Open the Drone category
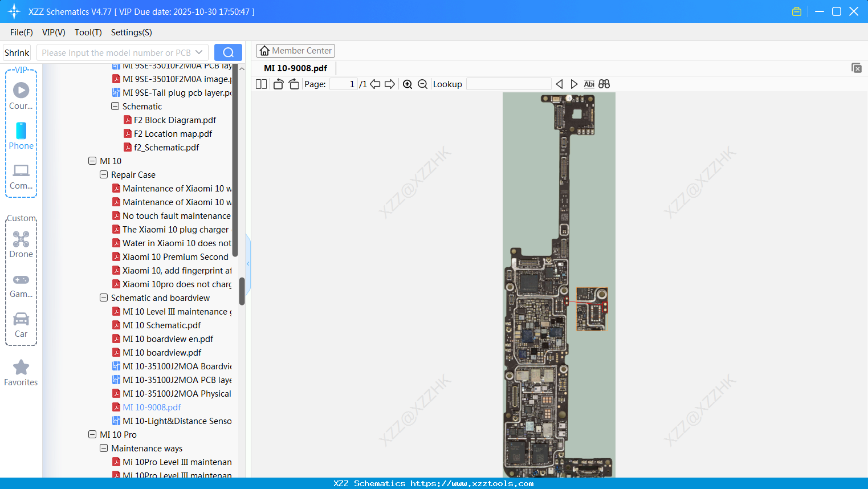 [21, 244]
